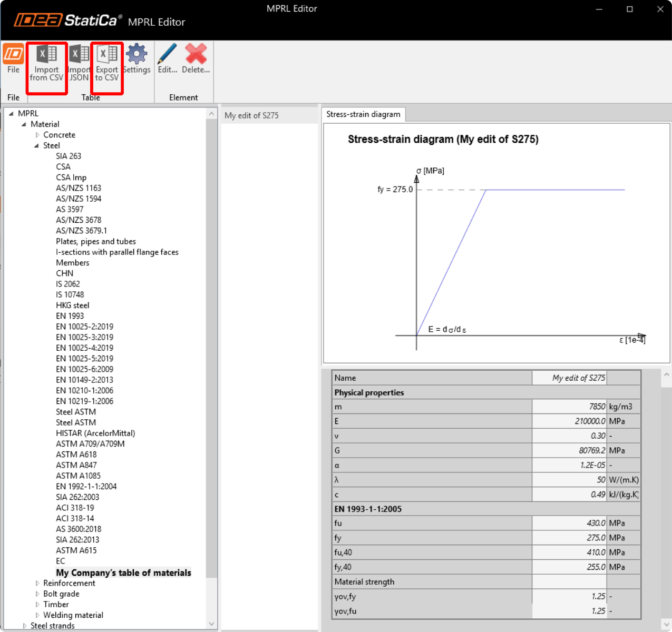Expand the Welding material node

tap(37, 615)
